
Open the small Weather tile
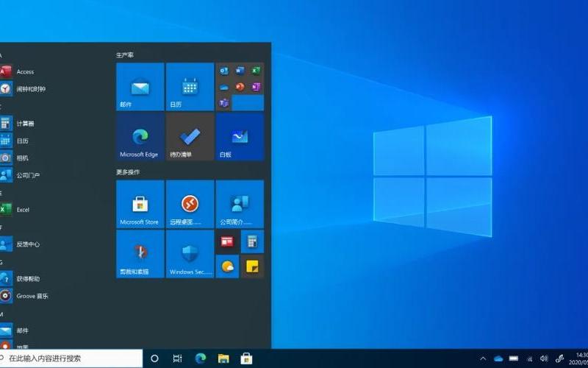[227, 266]
